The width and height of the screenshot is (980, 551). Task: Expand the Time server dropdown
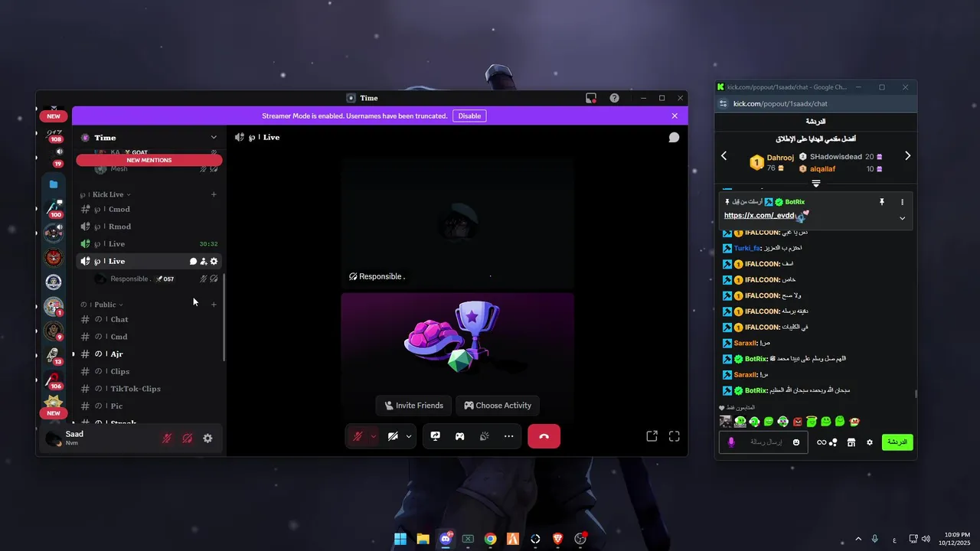point(214,138)
